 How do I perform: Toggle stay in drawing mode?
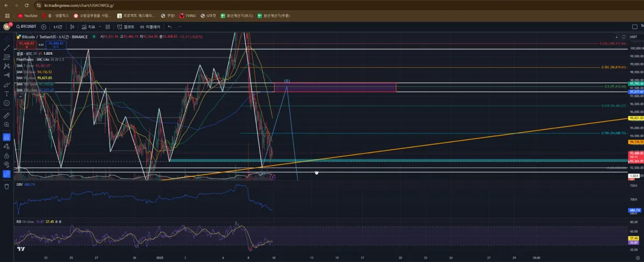pyautogui.click(x=6, y=146)
